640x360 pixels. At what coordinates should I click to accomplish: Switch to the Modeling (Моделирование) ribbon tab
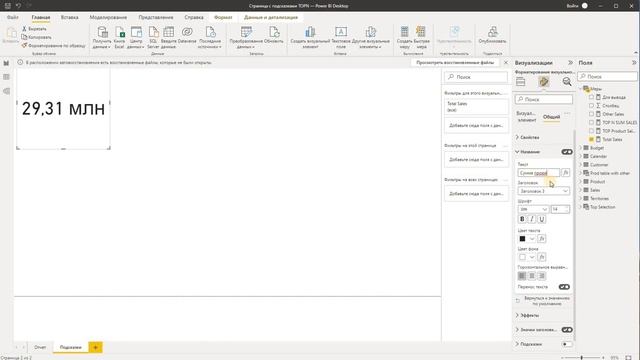[108, 18]
